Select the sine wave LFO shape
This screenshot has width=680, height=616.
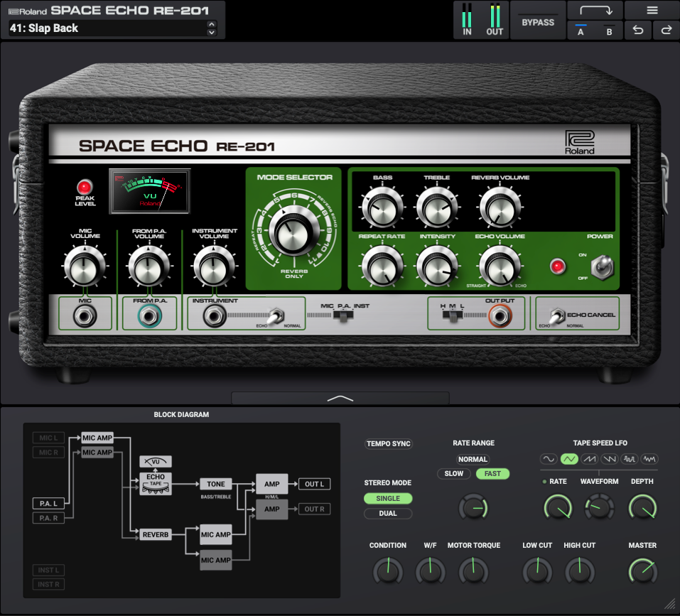point(549,459)
